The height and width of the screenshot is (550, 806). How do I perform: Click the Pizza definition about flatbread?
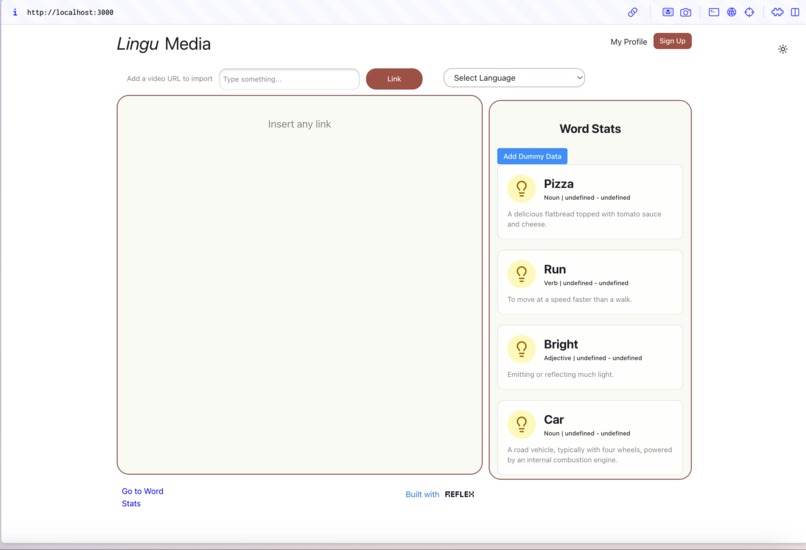584,219
